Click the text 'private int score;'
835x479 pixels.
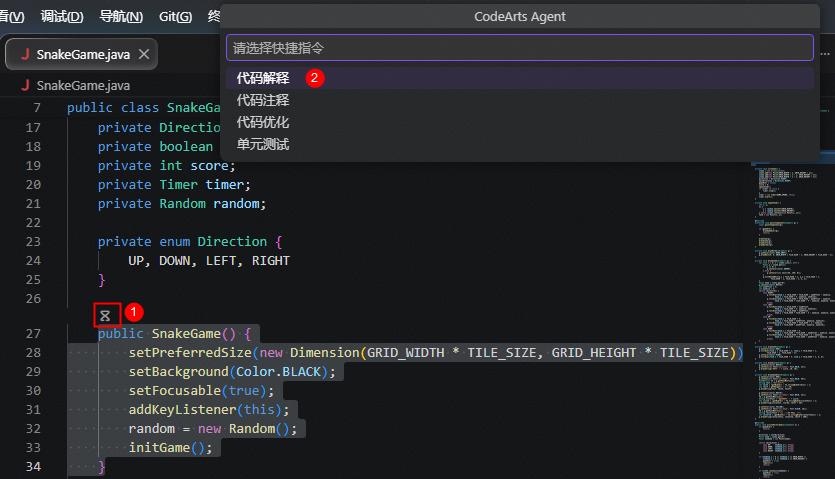(x=166, y=166)
